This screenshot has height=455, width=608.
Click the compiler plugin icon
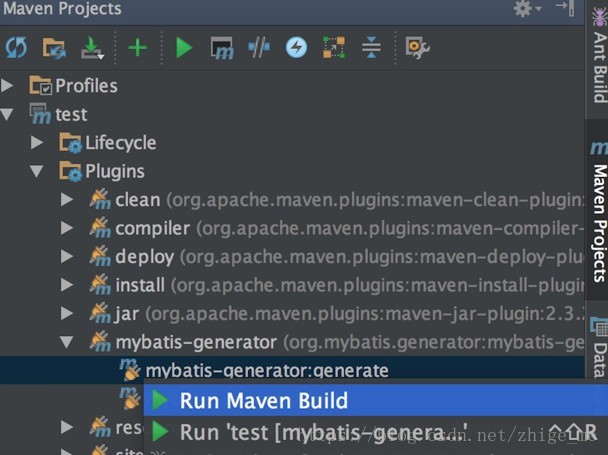[x=100, y=227]
